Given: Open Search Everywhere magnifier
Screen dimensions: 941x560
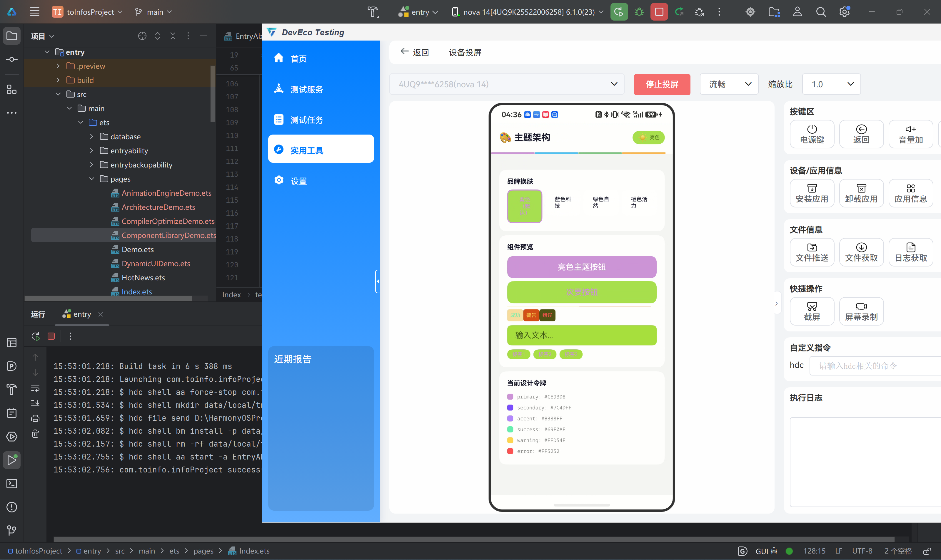Looking at the screenshot, I should [820, 12].
